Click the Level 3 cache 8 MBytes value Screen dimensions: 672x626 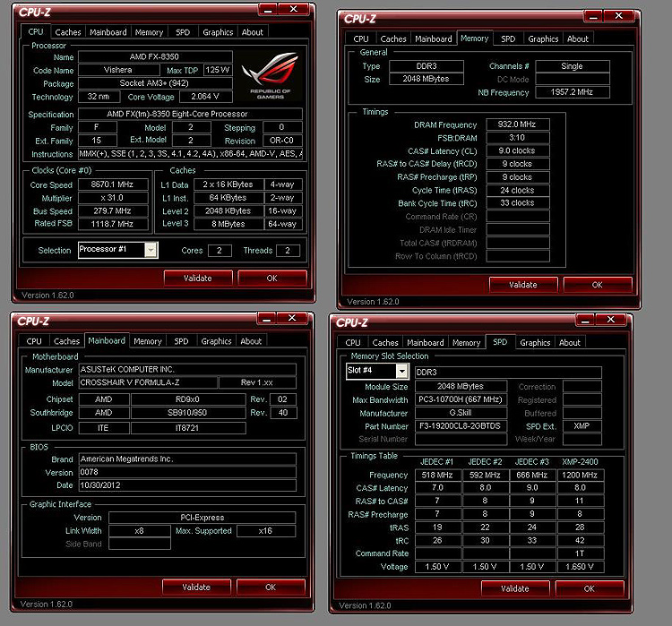(x=228, y=224)
